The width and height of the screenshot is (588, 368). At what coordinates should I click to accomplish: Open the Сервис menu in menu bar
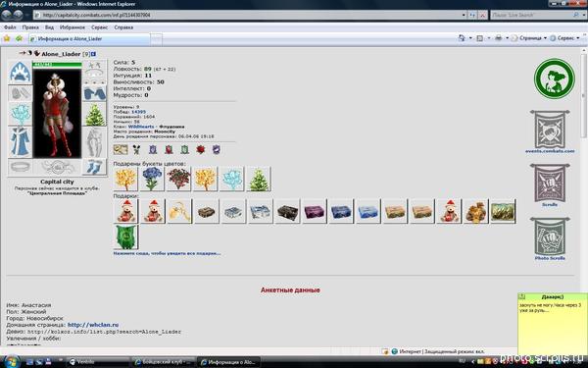99,27
